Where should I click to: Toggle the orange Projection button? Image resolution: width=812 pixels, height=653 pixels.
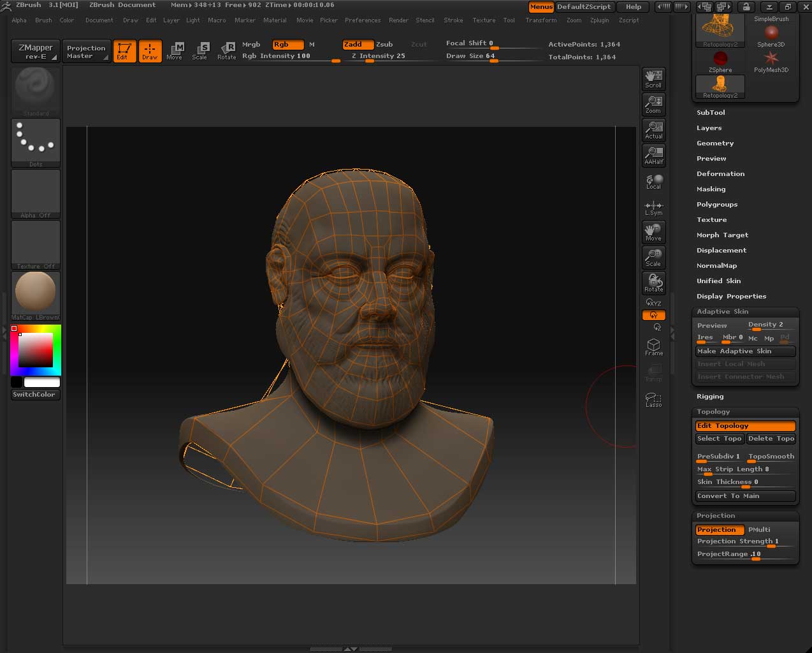pos(720,529)
